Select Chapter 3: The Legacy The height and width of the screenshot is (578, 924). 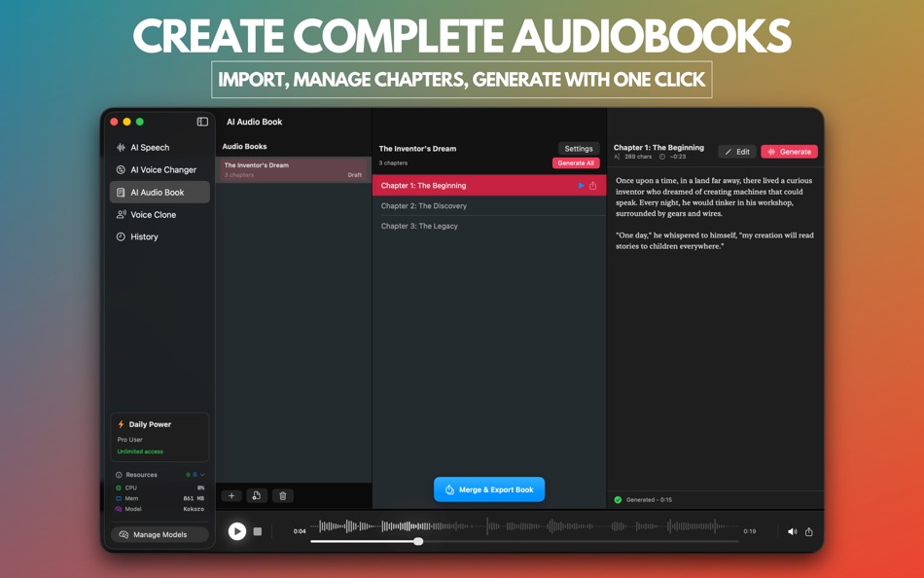click(489, 226)
